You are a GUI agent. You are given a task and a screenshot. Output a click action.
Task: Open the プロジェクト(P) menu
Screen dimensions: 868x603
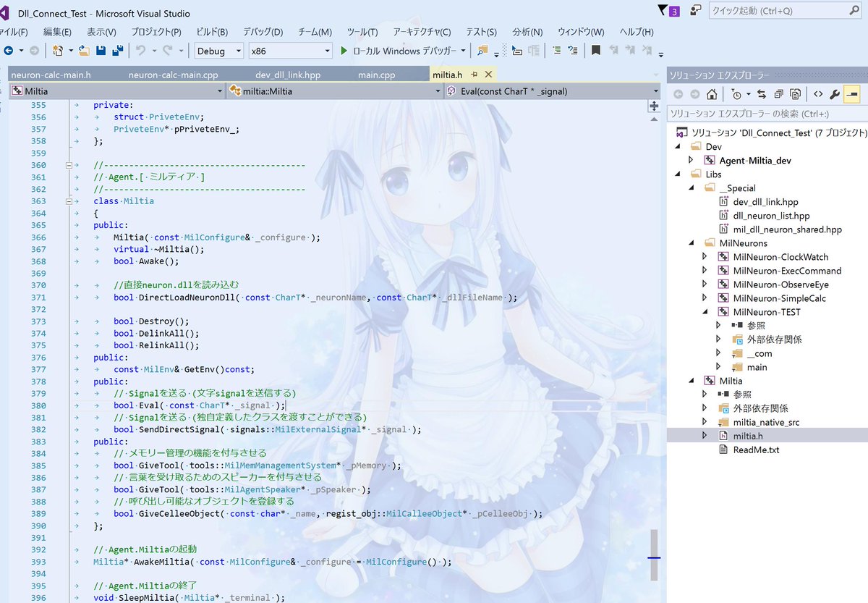click(x=156, y=32)
